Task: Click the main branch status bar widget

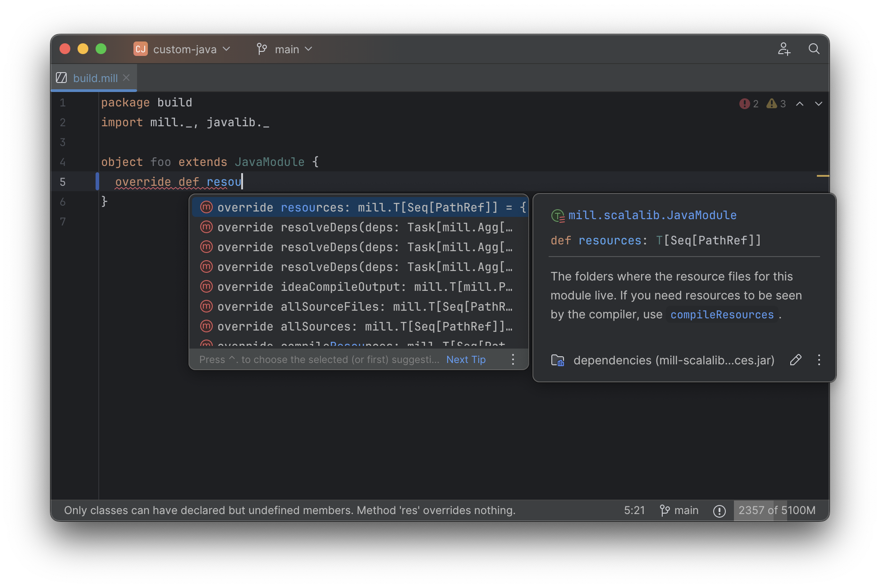Action: point(679,510)
